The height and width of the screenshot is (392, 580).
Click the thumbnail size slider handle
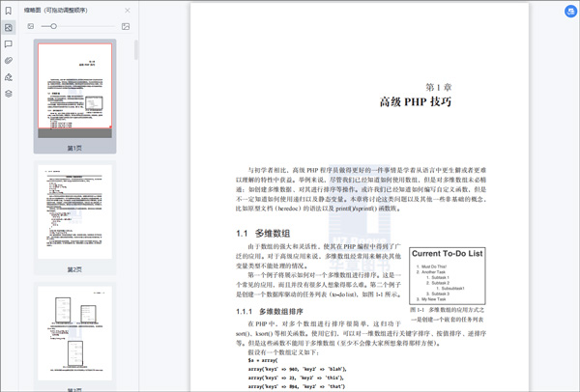click(54, 26)
